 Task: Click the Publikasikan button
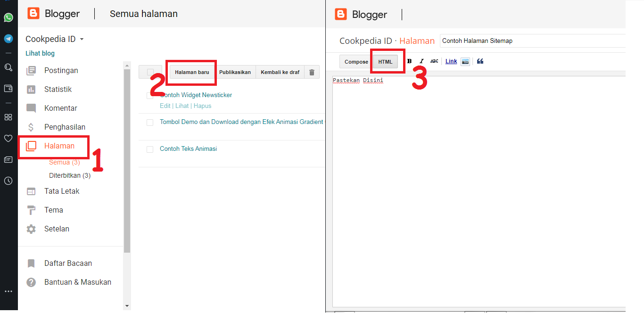tap(235, 72)
